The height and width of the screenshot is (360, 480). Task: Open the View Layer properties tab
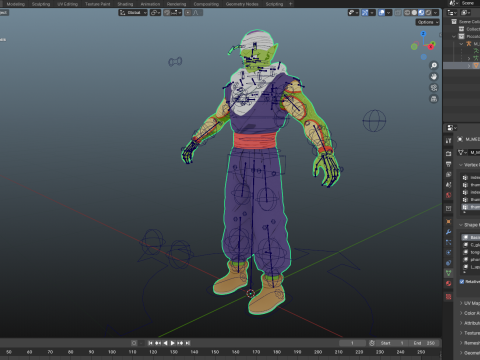(x=448, y=174)
